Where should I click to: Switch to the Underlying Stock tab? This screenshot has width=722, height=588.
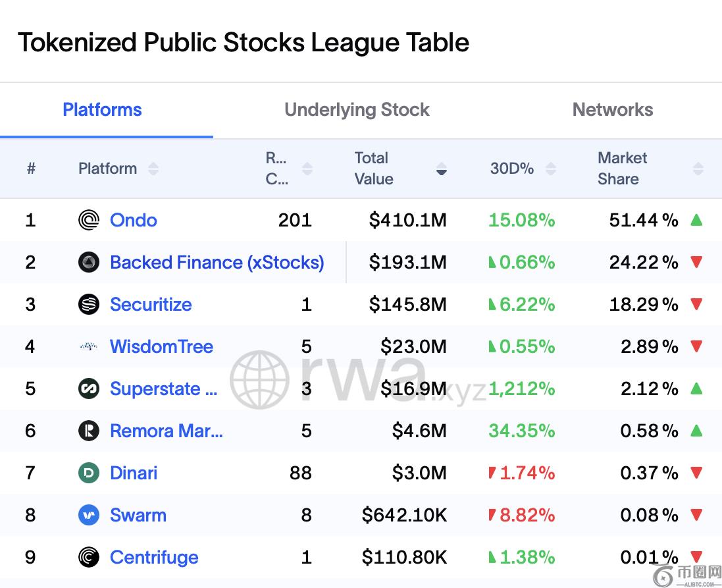tap(357, 110)
